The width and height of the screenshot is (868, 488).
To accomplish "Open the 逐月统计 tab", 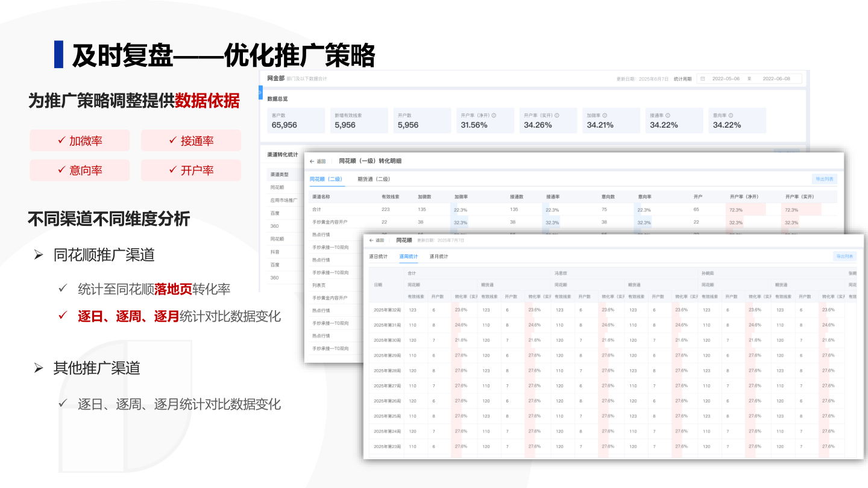I will pos(439,257).
